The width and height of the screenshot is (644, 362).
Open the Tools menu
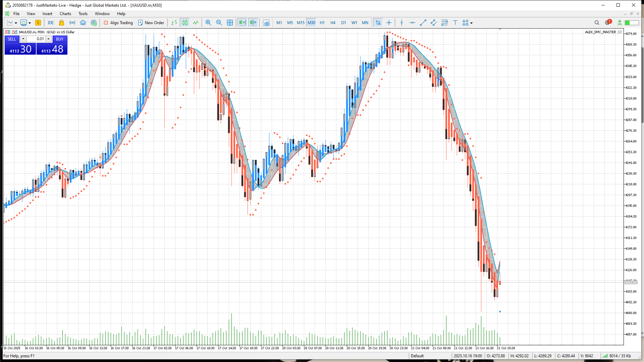pyautogui.click(x=83, y=14)
